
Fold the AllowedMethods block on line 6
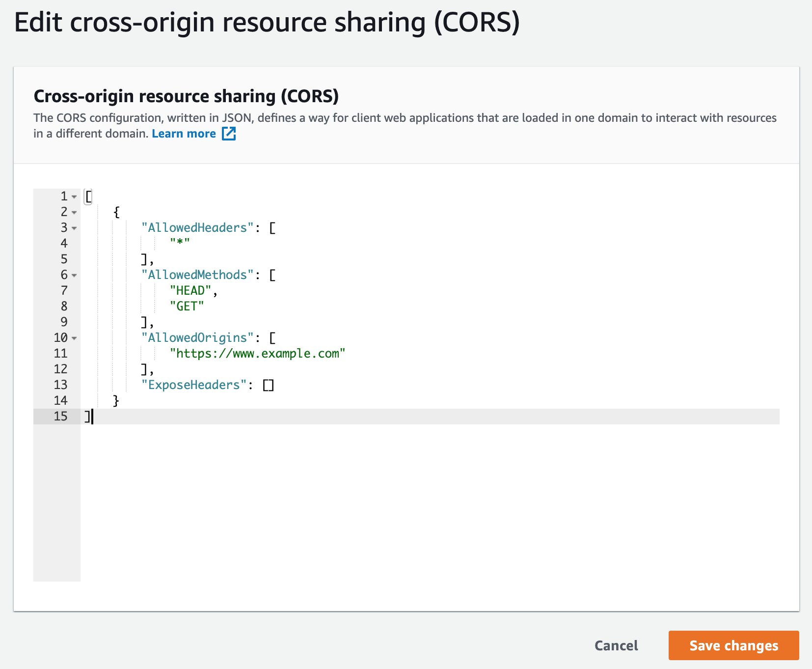[74, 275]
